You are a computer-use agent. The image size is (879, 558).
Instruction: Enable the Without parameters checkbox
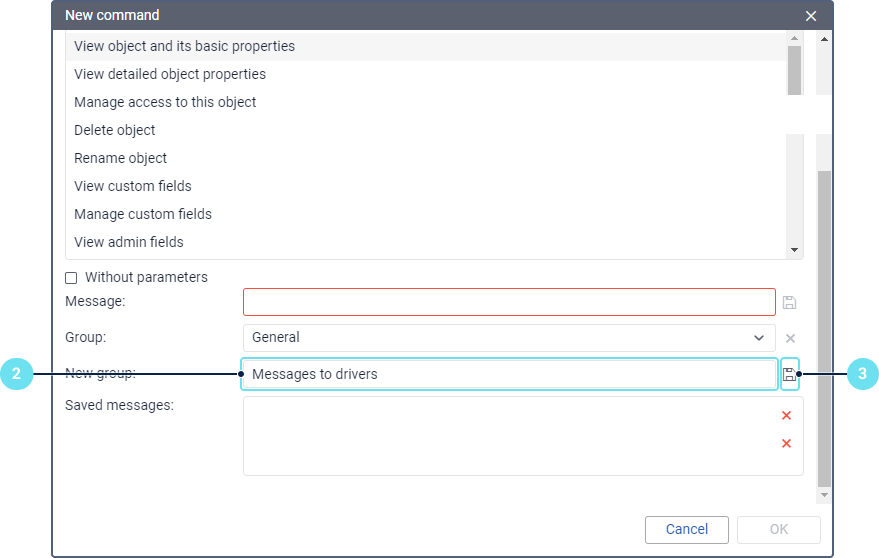pos(71,278)
